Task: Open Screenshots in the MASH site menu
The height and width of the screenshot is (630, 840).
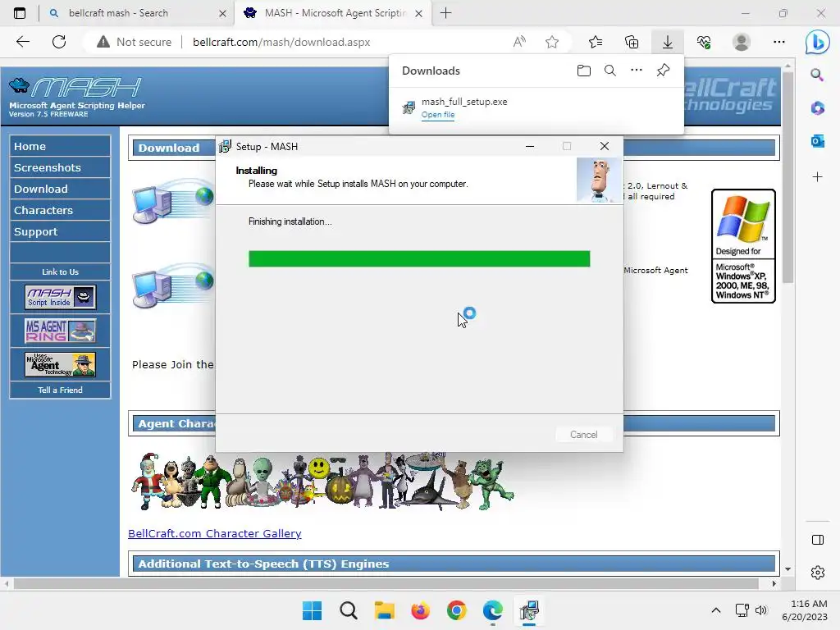Action: pos(60,167)
